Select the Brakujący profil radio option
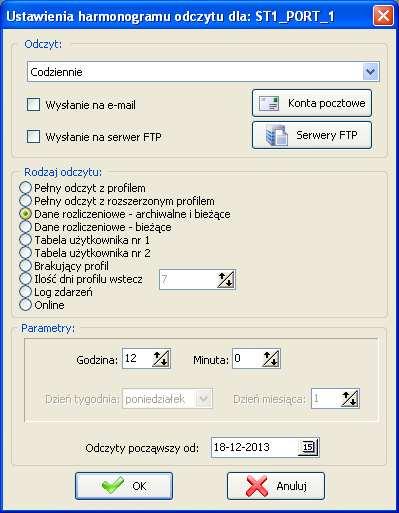Image resolution: width=399 pixels, height=513 pixels. click(26, 266)
